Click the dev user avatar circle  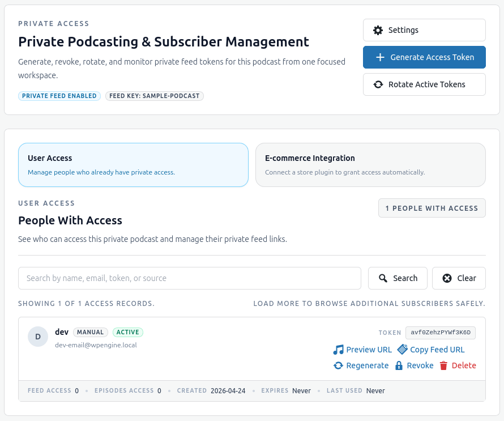click(x=38, y=337)
